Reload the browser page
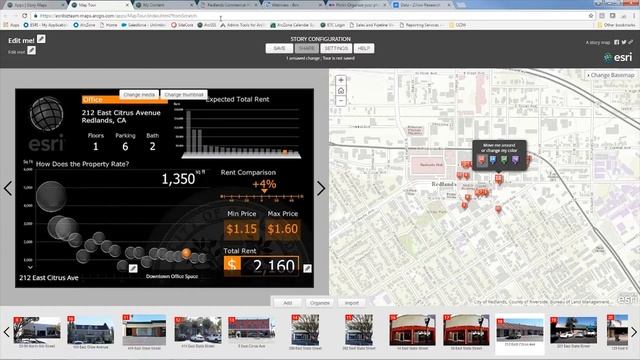This screenshot has height=360, width=640. (x=24, y=16)
